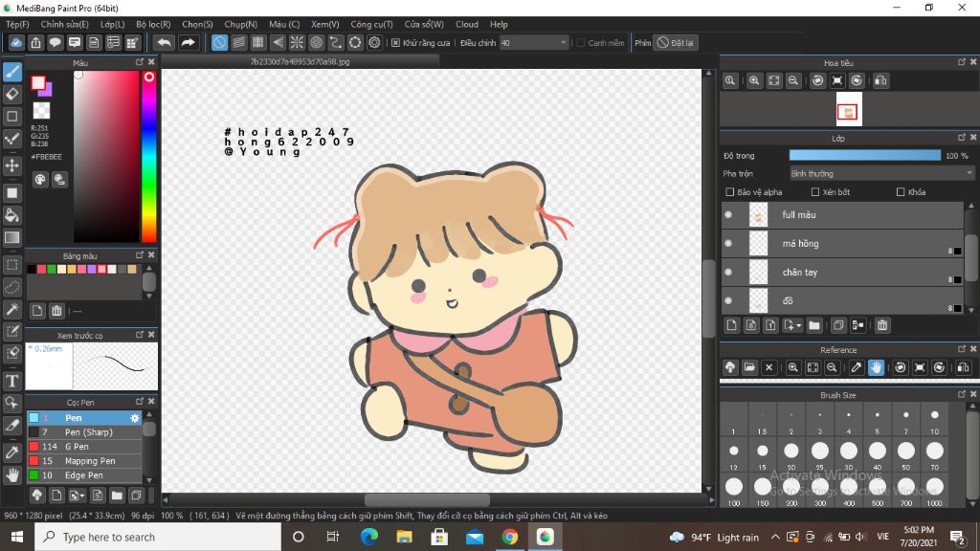Undock the Màu color panel
This screenshot has width=980, height=551.
pyautogui.click(x=140, y=62)
